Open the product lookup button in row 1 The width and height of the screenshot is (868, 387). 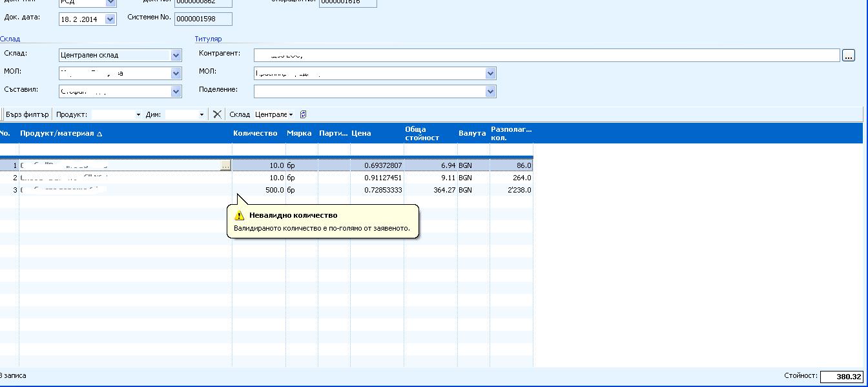(225, 166)
